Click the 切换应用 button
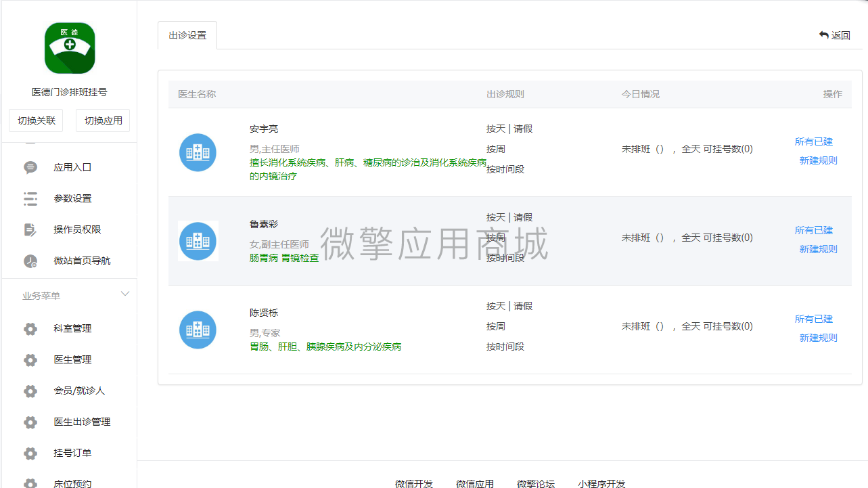Screen dimensions: 868x488 click(x=103, y=120)
